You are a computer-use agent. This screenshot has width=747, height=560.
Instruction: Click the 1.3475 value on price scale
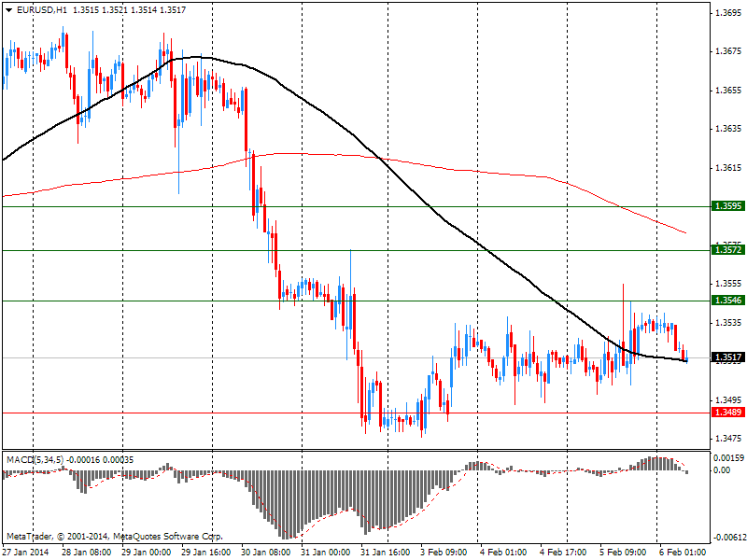[x=727, y=438]
